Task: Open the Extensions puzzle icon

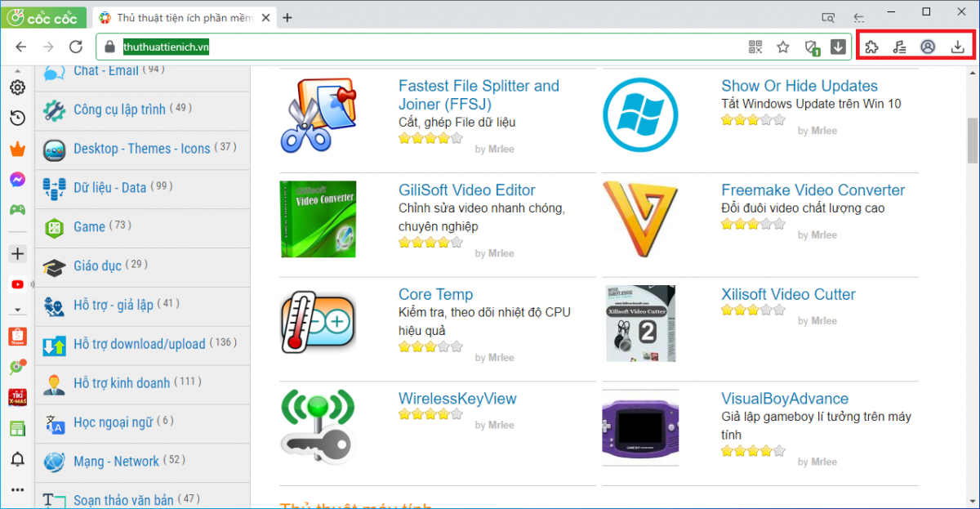Action: click(x=871, y=47)
